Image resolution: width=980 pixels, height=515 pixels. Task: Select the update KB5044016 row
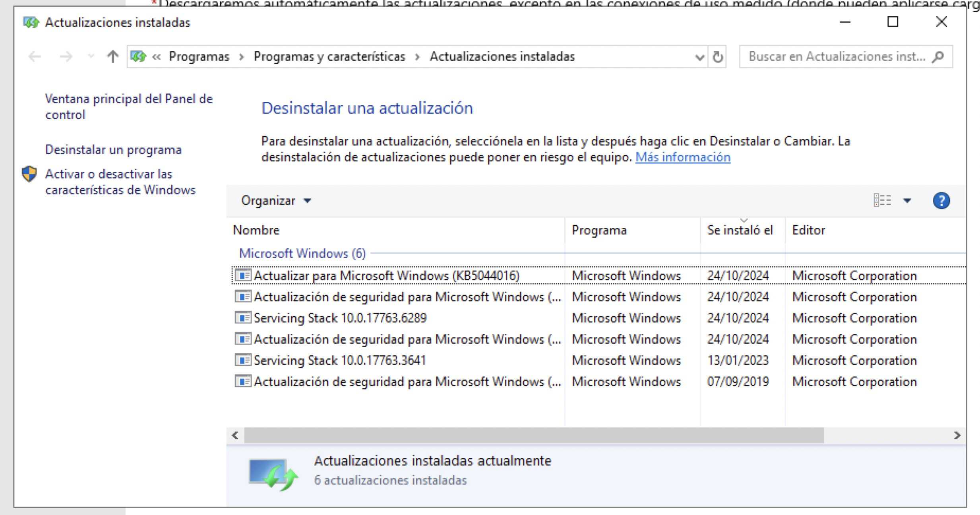point(598,275)
